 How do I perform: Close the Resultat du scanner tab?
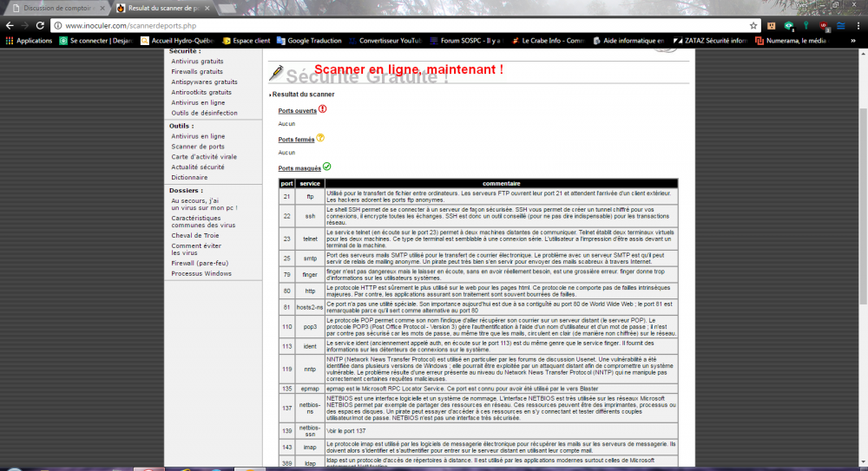click(207, 9)
